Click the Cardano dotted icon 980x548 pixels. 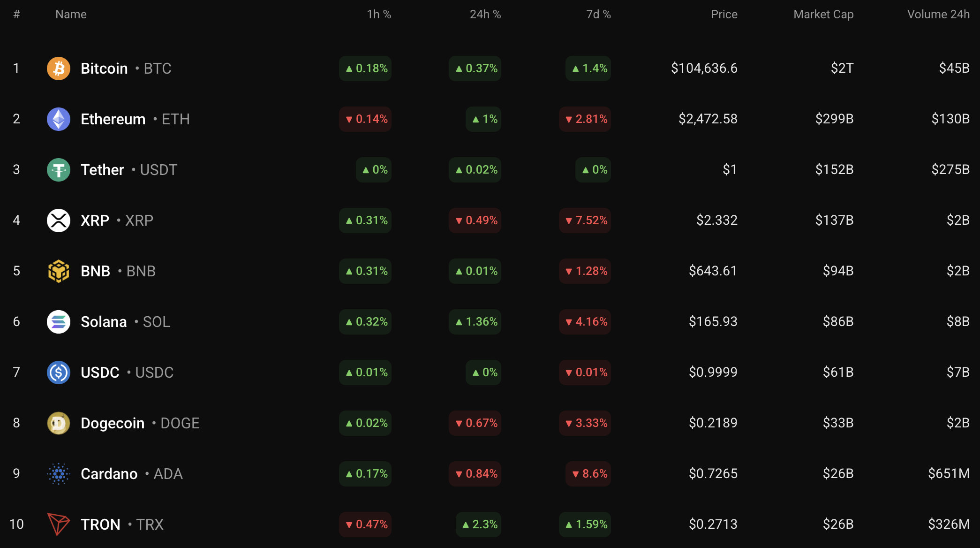59,474
